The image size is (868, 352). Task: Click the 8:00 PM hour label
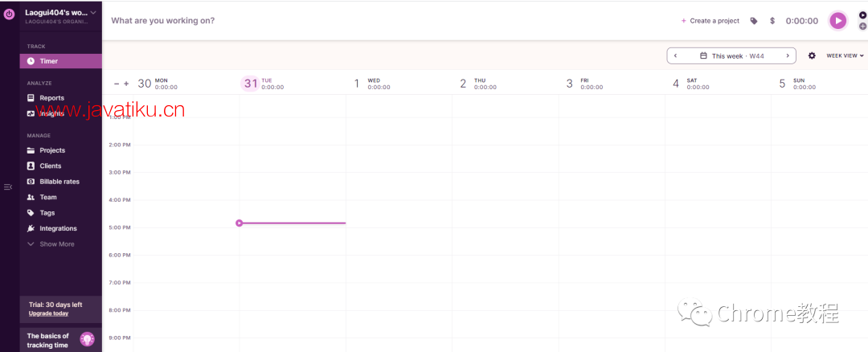[x=120, y=310]
